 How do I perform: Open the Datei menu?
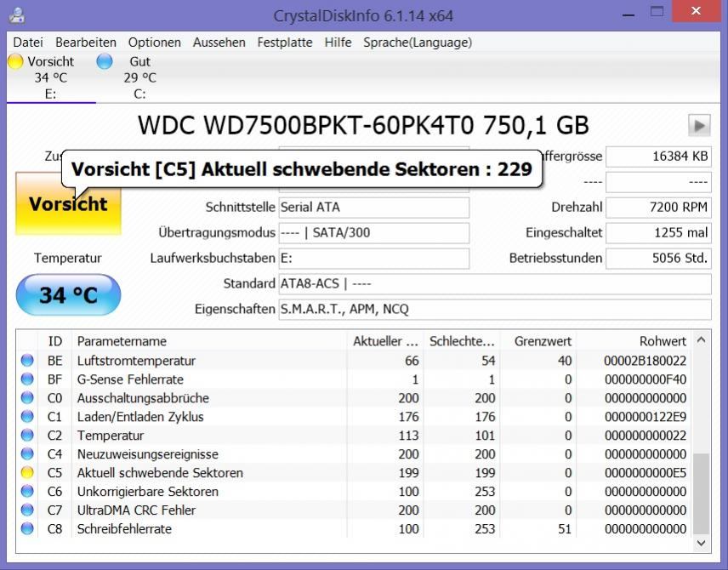28,43
